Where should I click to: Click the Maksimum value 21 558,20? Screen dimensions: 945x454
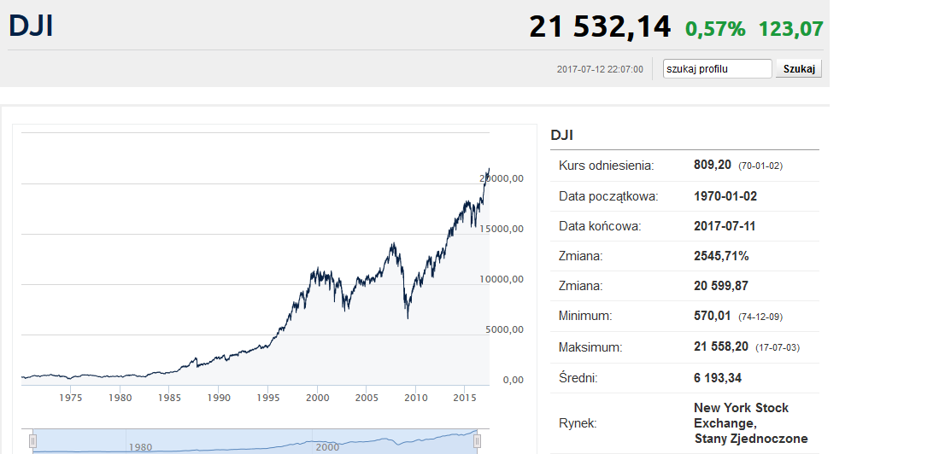(x=721, y=347)
